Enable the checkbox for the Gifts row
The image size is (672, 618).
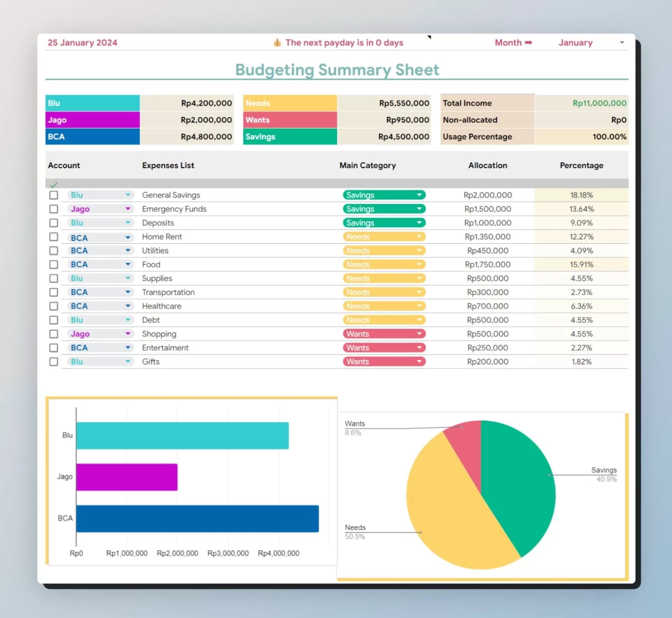click(x=54, y=362)
